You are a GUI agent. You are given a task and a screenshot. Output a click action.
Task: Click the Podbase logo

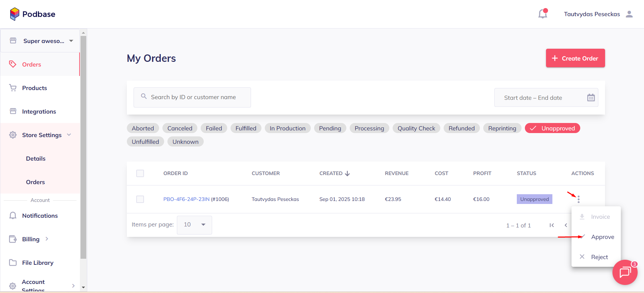click(x=33, y=14)
